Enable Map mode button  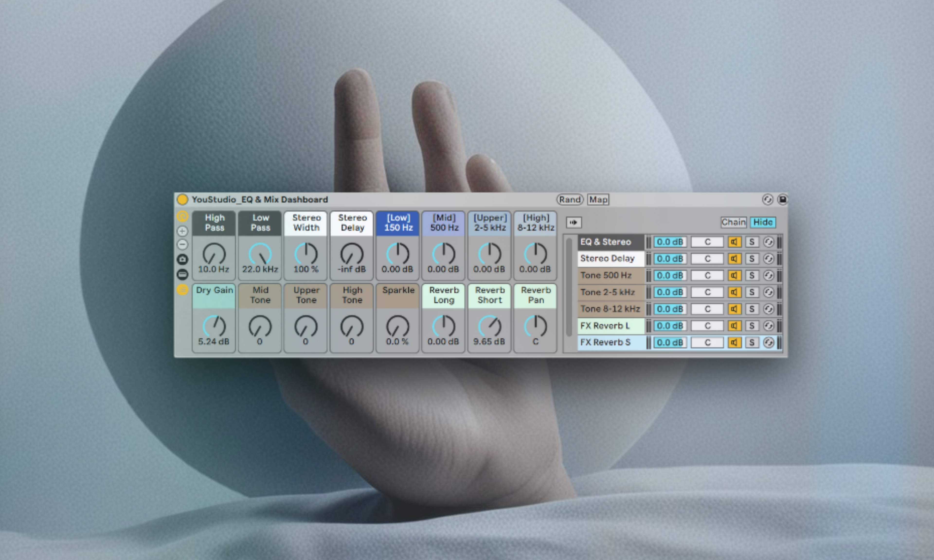coord(598,199)
